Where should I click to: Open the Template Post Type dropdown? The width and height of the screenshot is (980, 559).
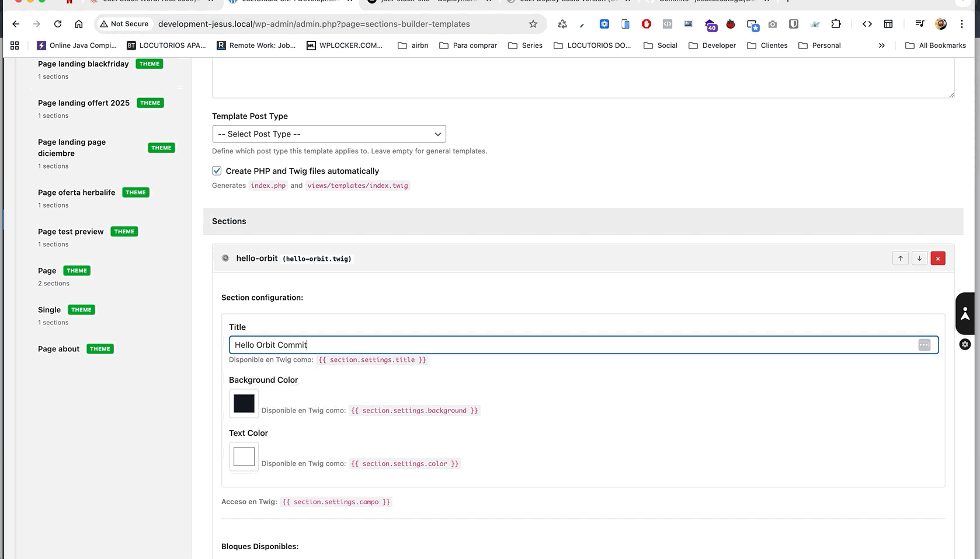point(329,134)
